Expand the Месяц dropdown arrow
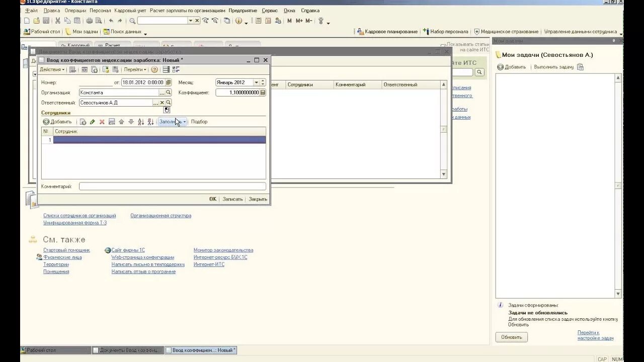The width and height of the screenshot is (644, 362). (x=256, y=82)
